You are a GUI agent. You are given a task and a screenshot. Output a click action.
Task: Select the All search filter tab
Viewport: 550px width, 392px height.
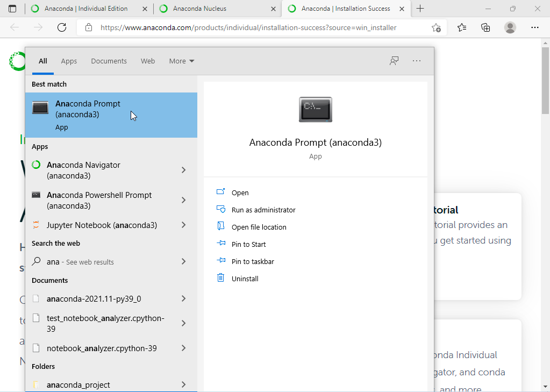coord(43,61)
